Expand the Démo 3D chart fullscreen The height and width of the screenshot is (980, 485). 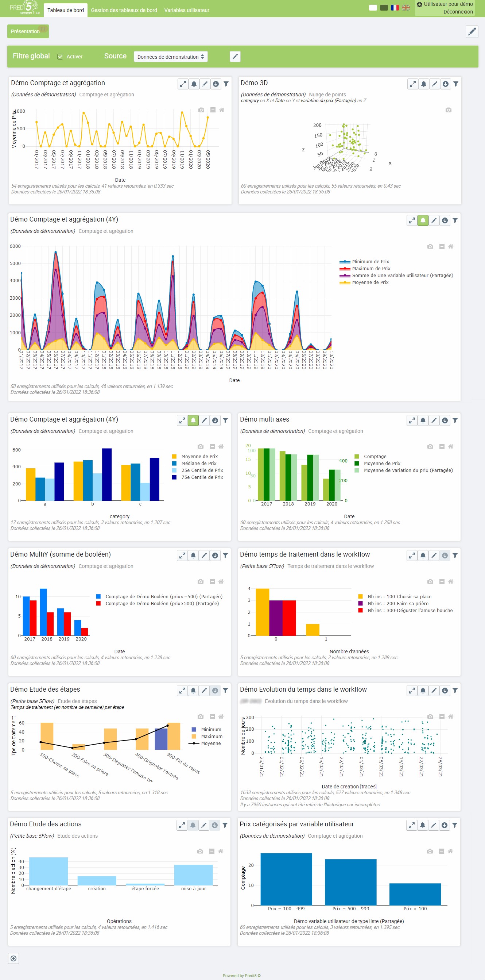pos(412,84)
